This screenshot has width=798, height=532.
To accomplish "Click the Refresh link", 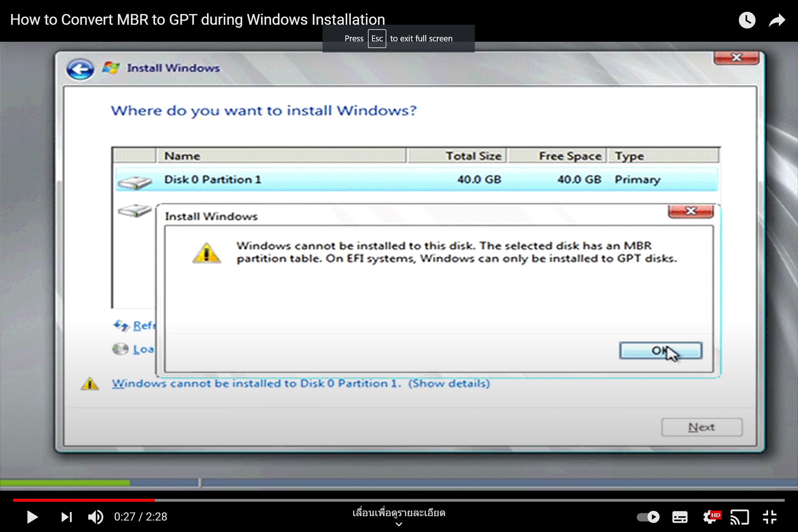I will [x=142, y=325].
